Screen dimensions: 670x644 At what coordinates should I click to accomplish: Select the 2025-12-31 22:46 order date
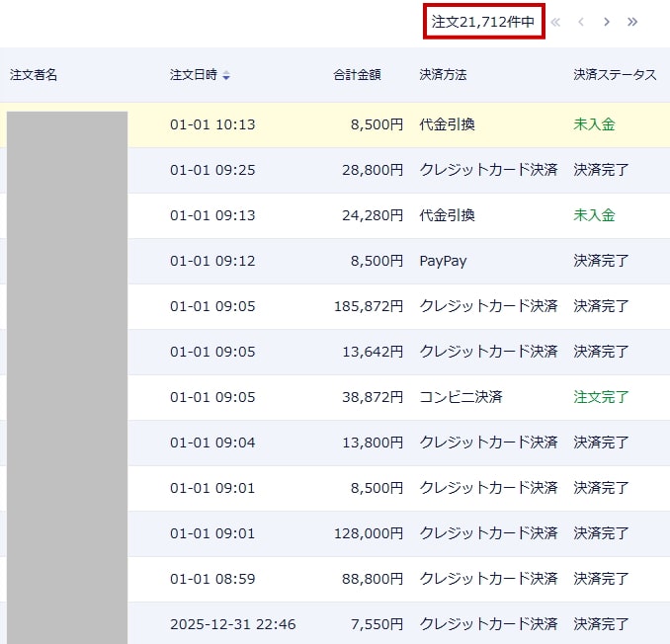[232, 624]
